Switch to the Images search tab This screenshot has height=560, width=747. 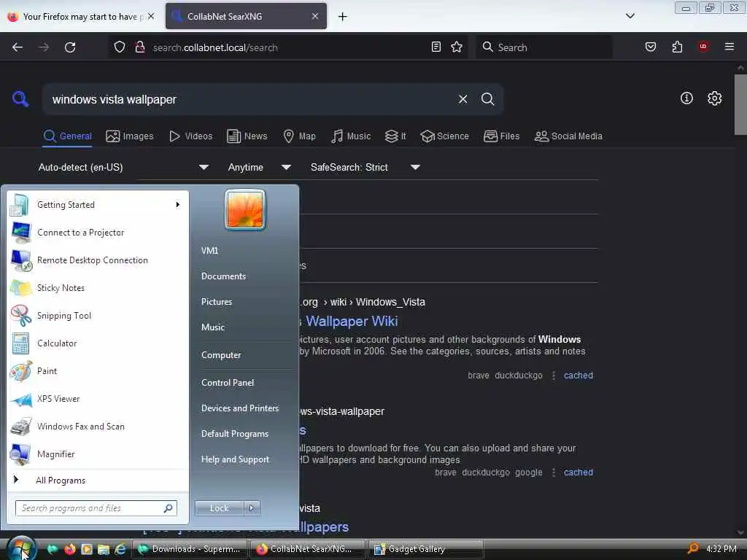pos(130,136)
